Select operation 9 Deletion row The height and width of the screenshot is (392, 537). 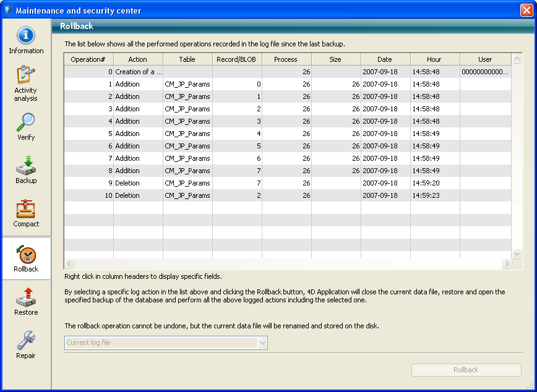pyautogui.click(x=186, y=183)
